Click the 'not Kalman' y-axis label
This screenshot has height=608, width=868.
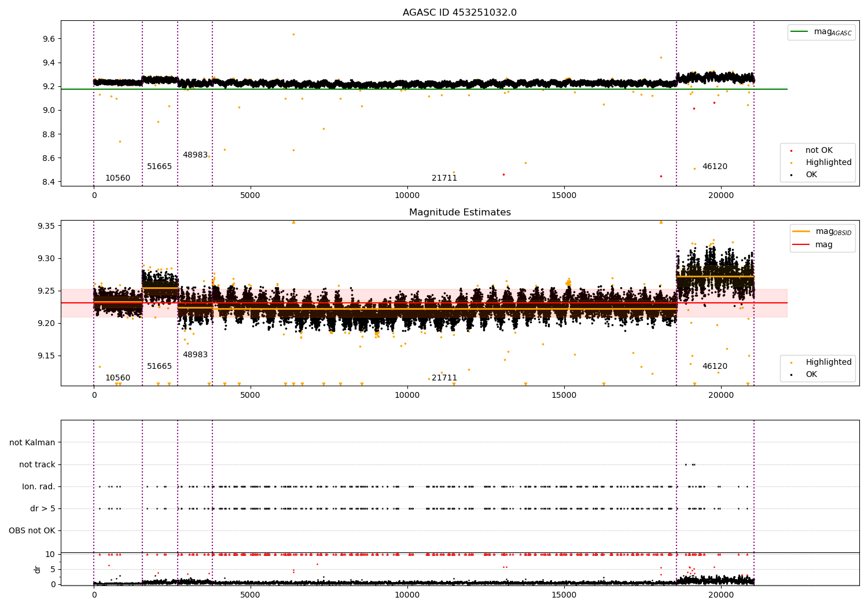click(x=32, y=443)
